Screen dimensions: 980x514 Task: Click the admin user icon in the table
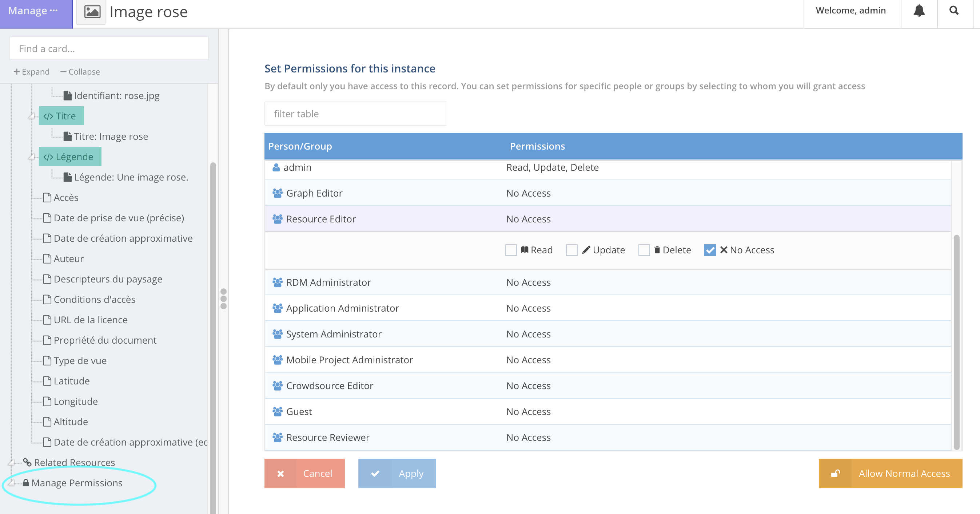pyautogui.click(x=276, y=167)
